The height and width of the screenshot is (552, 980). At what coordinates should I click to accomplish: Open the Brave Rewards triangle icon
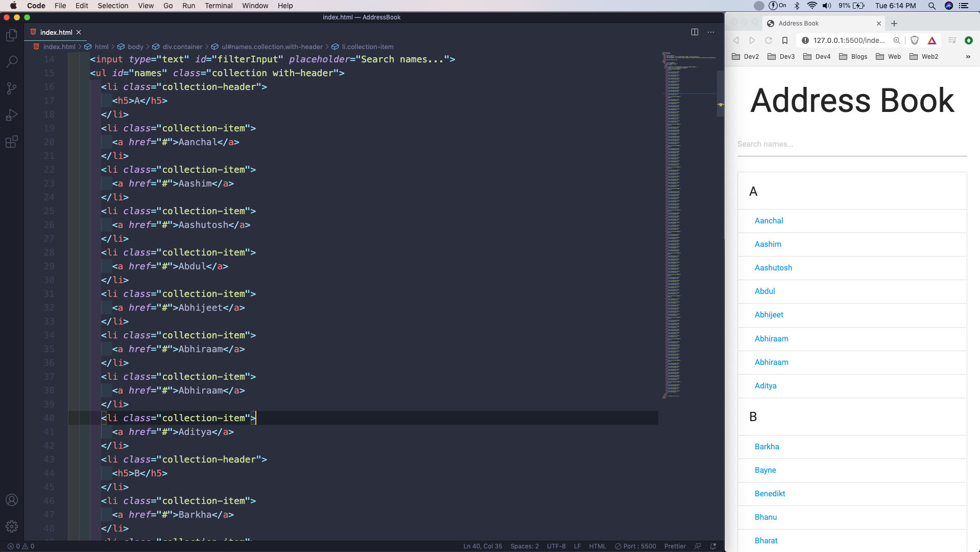(x=932, y=40)
